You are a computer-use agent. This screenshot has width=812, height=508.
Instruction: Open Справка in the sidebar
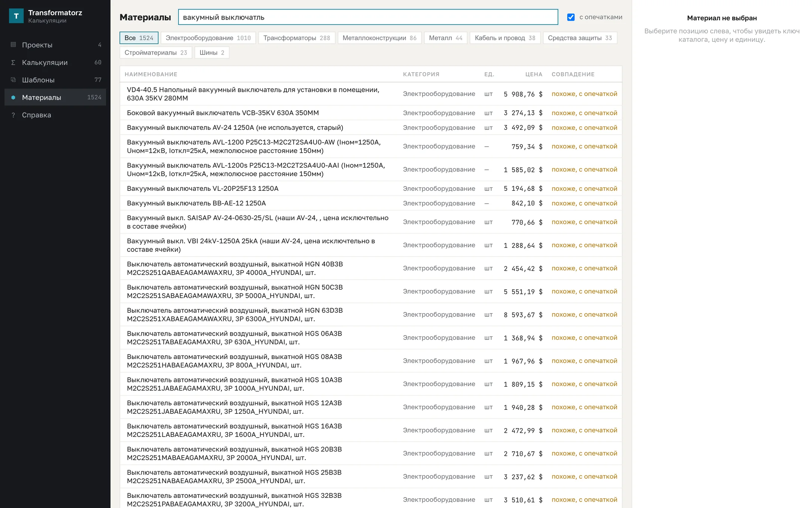(x=55, y=115)
